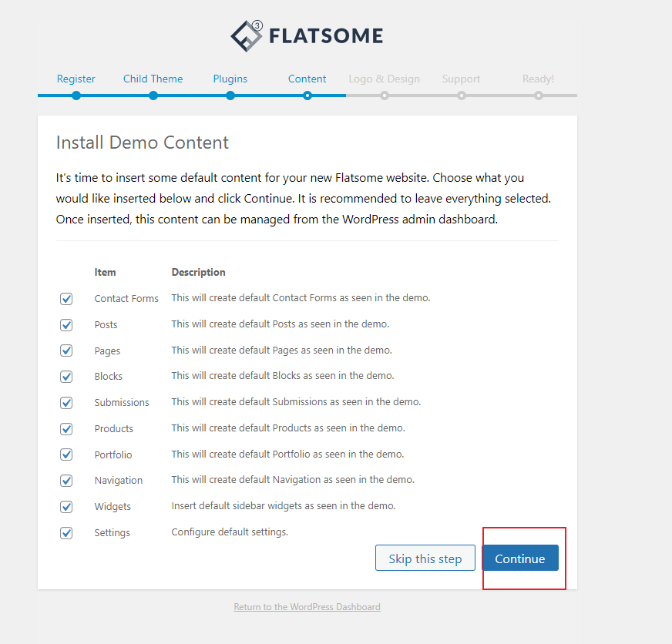Click the Settings item label
This screenshot has width=672, height=644.
tap(113, 533)
